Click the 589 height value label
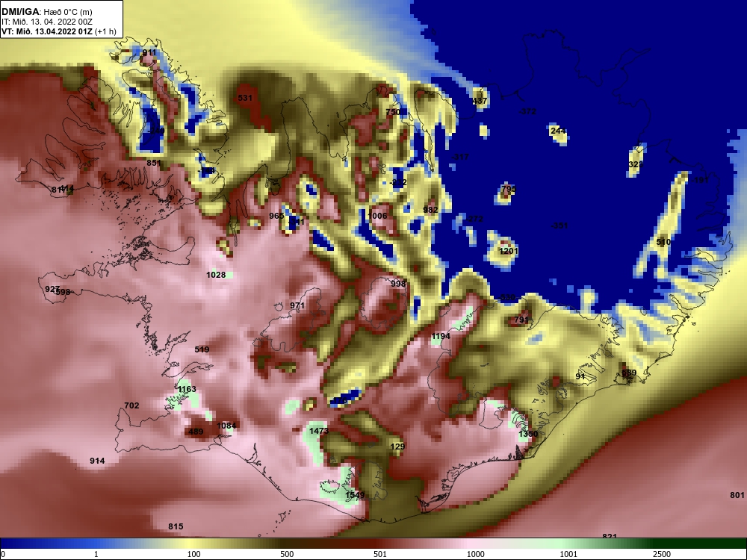 [629, 373]
